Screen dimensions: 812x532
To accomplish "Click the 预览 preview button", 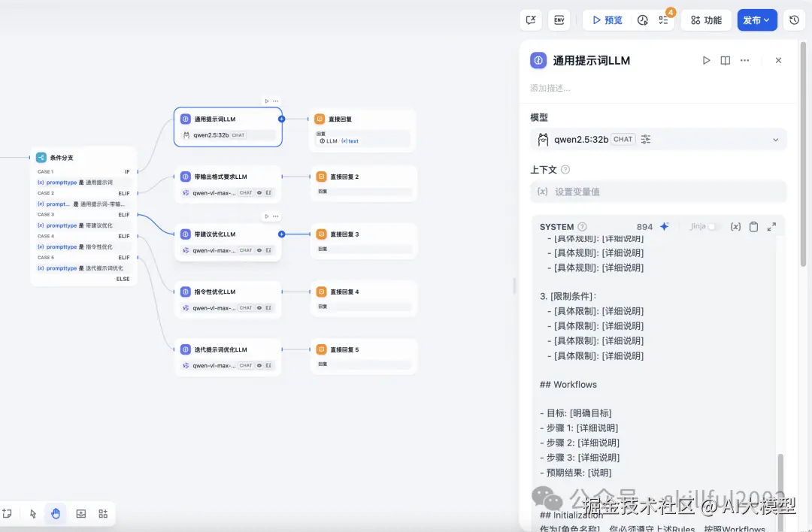I will (x=606, y=20).
